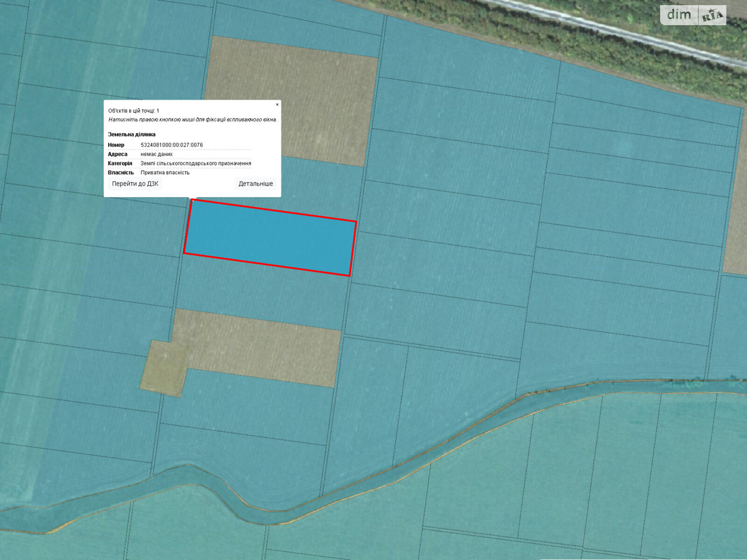Click the 'Земельна ділянка' popup heading
The image size is (747, 560).
click(x=132, y=134)
